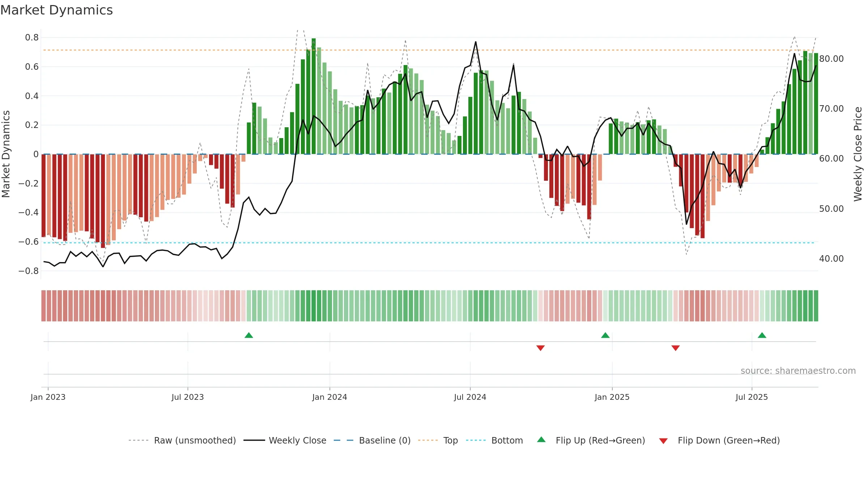Click the green Flip Up triangle icon in legend

click(541, 440)
